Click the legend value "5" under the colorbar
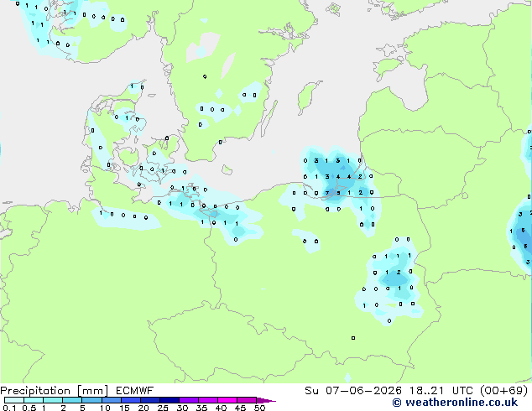Viewport: 532px width, 411px height. point(82,408)
